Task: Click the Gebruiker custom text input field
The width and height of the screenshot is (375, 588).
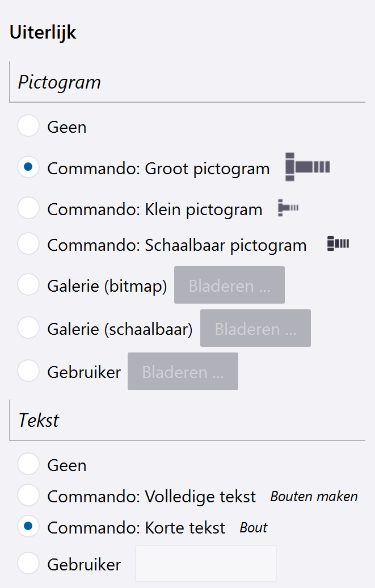Action: [205, 564]
